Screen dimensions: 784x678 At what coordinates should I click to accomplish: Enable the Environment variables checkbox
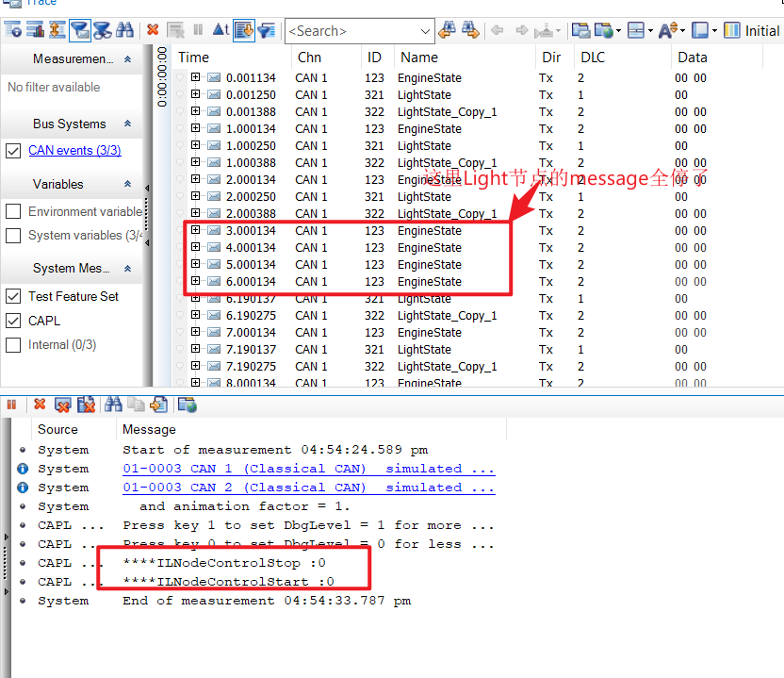[13, 211]
